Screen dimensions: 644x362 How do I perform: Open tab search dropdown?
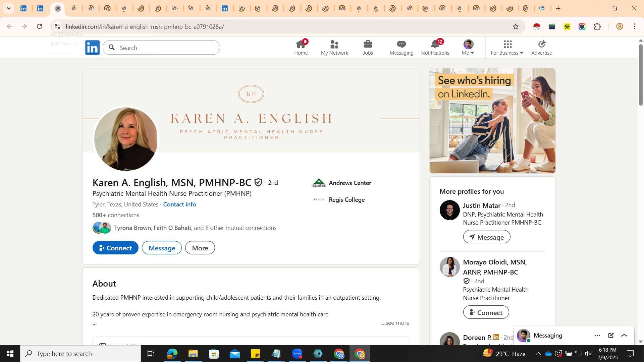pyautogui.click(x=9, y=8)
